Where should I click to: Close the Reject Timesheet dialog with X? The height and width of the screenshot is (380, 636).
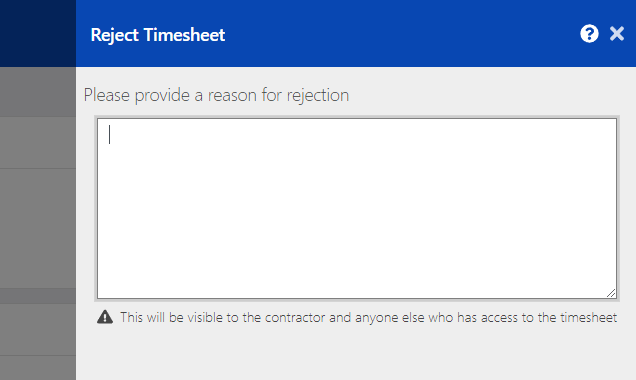click(x=617, y=34)
